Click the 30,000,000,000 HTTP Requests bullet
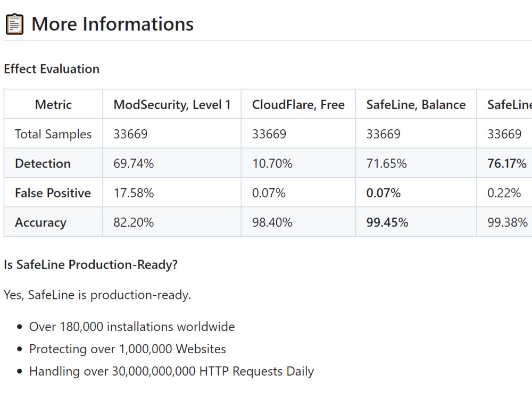Image resolution: width=532 pixels, height=399 pixels. coord(172,371)
